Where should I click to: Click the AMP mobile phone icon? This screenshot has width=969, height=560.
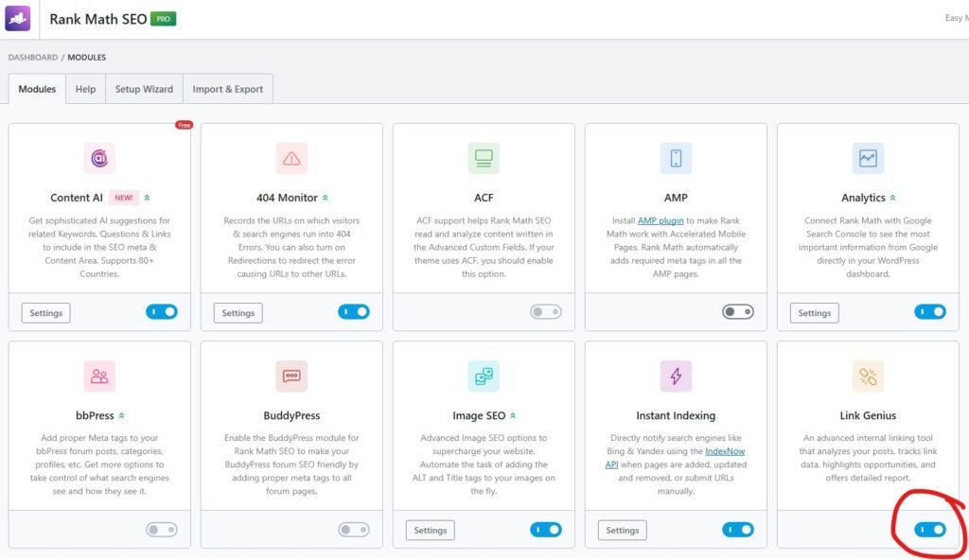[x=676, y=158]
